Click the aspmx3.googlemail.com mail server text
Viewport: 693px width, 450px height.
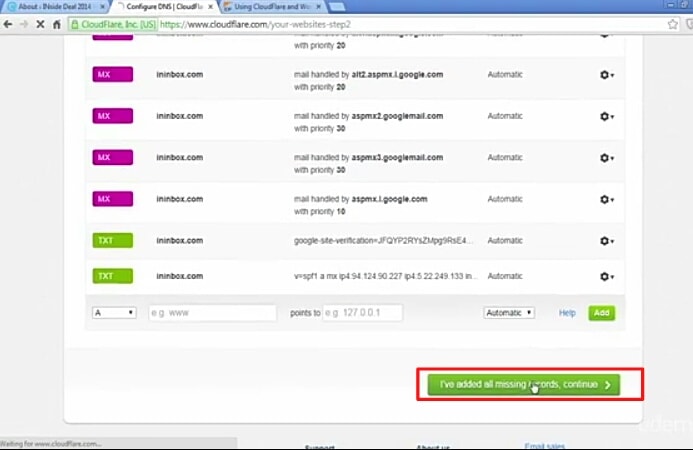[x=397, y=157]
